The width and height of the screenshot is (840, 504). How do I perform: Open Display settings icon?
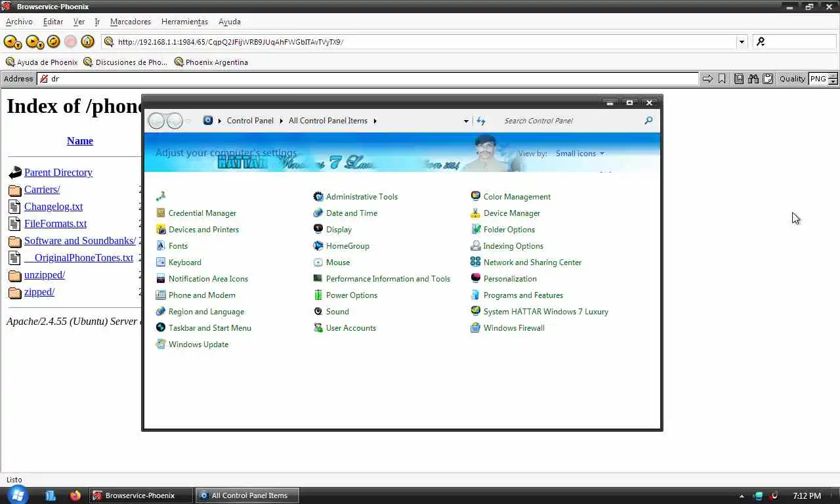point(318,230)
